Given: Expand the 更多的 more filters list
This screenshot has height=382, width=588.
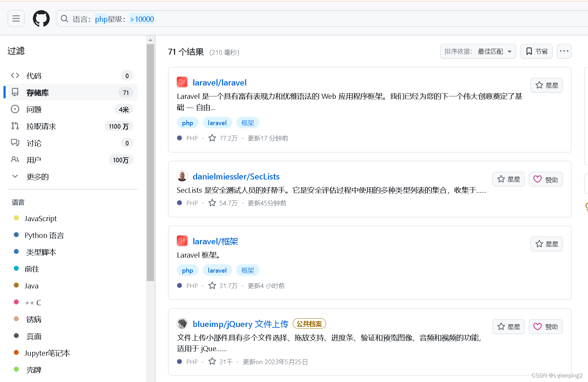Looking at the screenshot, I should 72,177.
